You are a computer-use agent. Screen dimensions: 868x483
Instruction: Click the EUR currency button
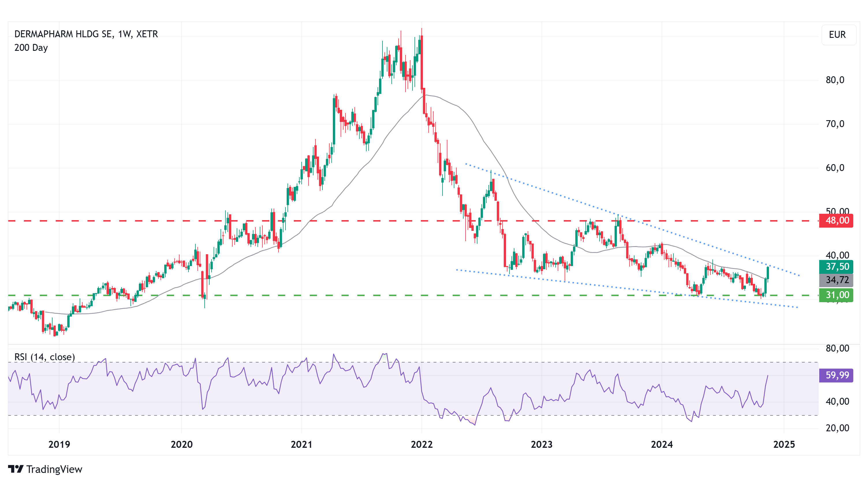pyautogui.click(x=839, y=35)
